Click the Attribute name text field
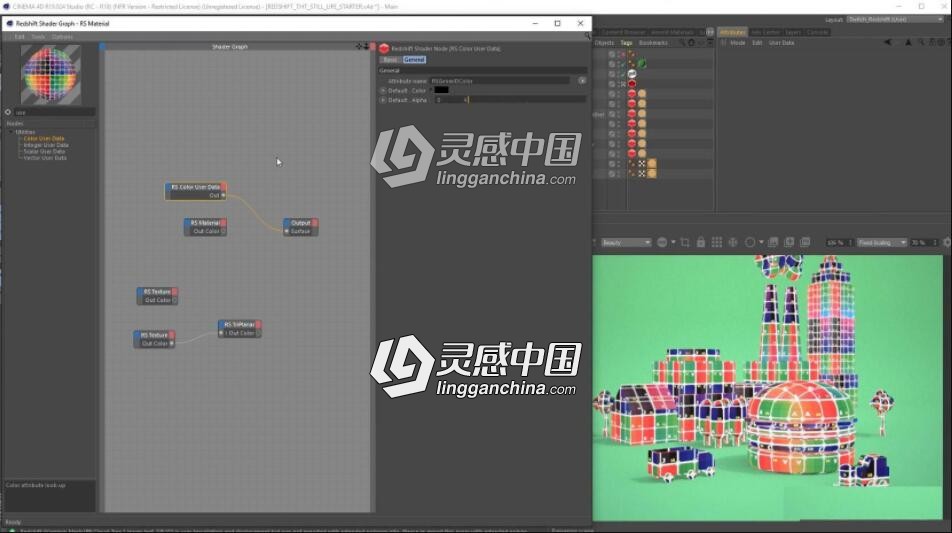The height and width of the screenshot is (533, 952). 500,81
